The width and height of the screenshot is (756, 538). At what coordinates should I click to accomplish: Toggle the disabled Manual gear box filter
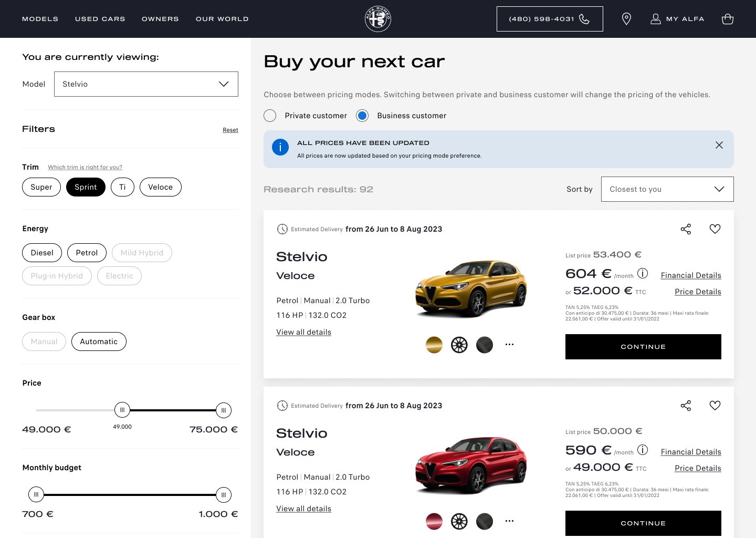[x=44, y=342]
